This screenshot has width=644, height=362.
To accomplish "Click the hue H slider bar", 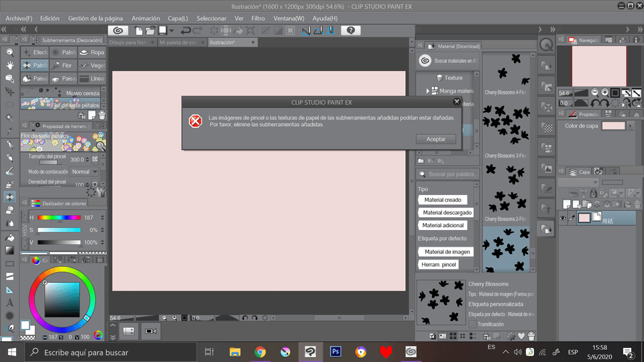I will coord(59,217).
